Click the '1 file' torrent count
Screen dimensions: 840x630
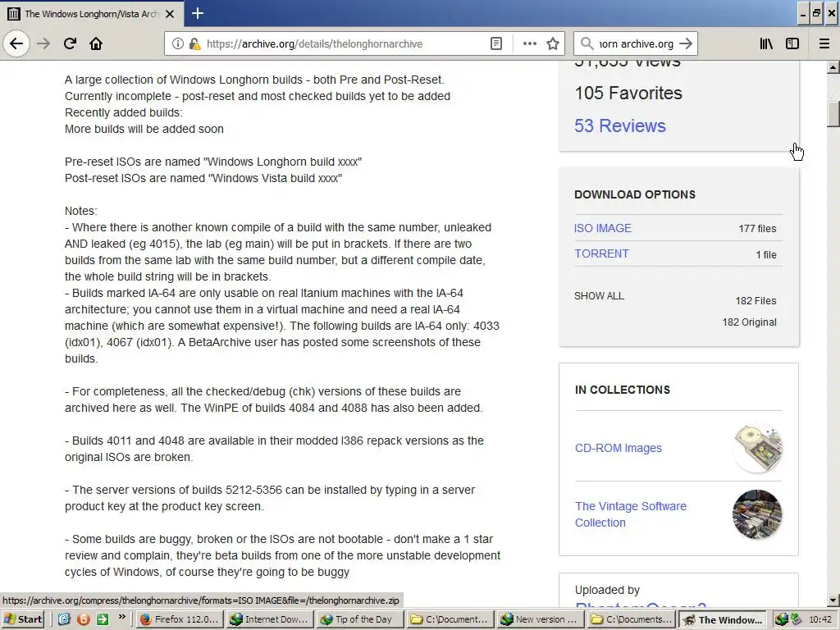click(766, 255)
